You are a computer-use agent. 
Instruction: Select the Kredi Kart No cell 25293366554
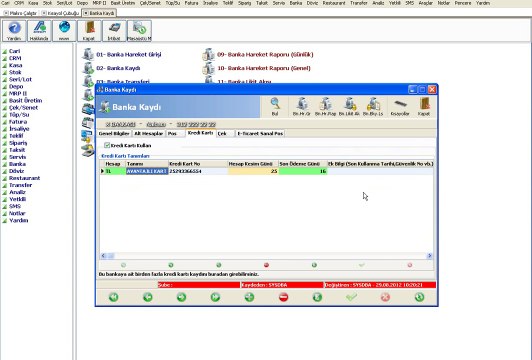(198, 171)
